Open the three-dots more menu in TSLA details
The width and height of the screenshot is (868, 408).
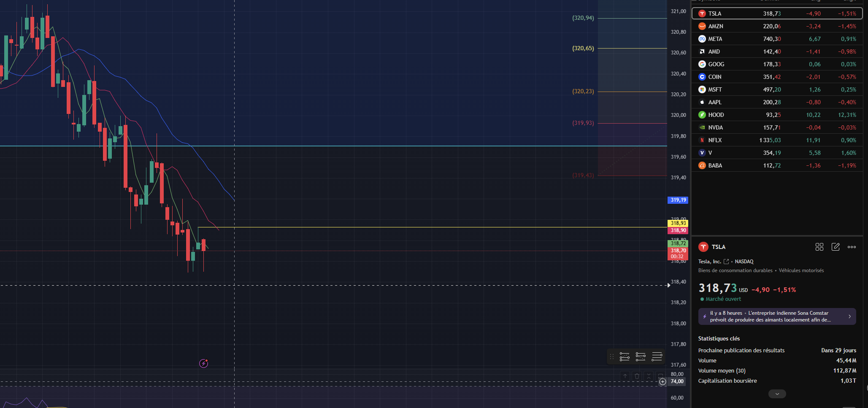pos(852,247)
